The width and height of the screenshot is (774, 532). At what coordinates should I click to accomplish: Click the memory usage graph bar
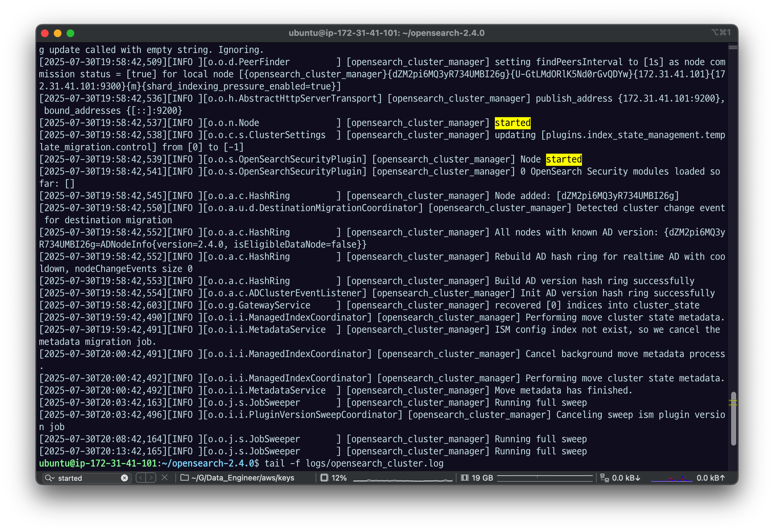click(545, 478)
